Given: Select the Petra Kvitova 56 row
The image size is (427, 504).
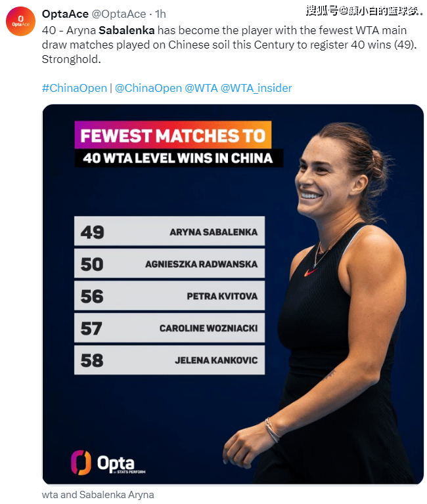Looking at the screenshot, I should tap(169, 295).
